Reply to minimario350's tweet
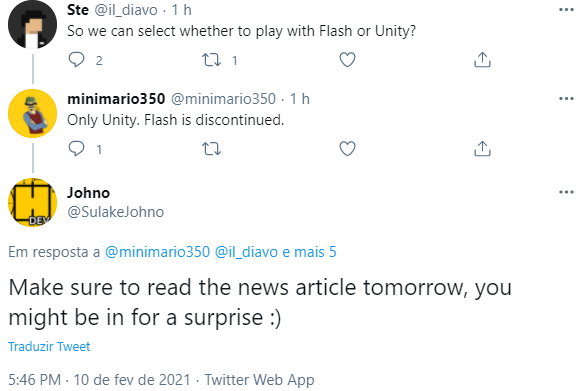This screenshot has width=587, height=391. (x=77, y=149)
